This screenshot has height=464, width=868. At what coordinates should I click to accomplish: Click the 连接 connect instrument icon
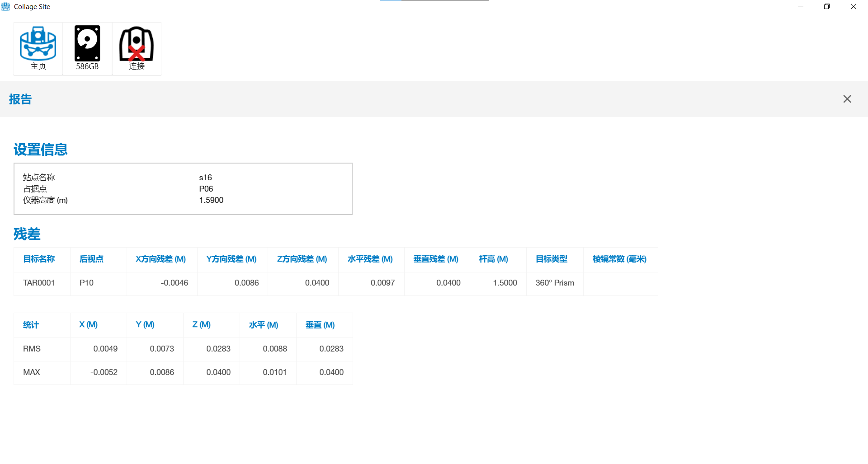(x=137, y=48)
